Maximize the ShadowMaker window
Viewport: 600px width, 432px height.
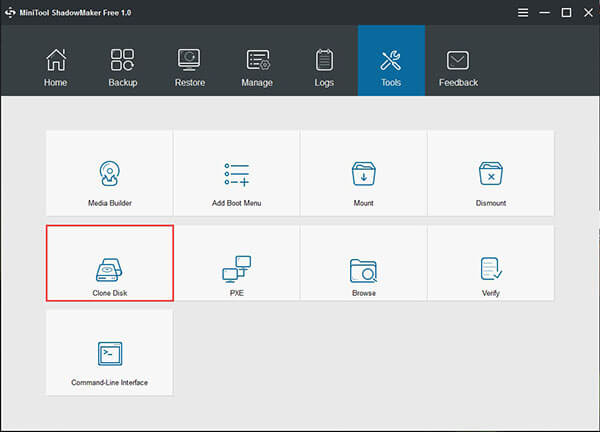(x=566, y=13)
